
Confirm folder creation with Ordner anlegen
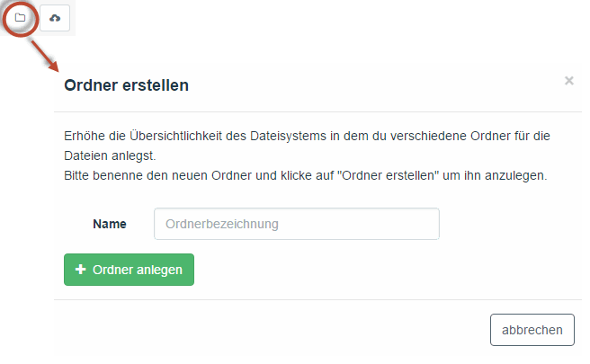tap(130, 270)
